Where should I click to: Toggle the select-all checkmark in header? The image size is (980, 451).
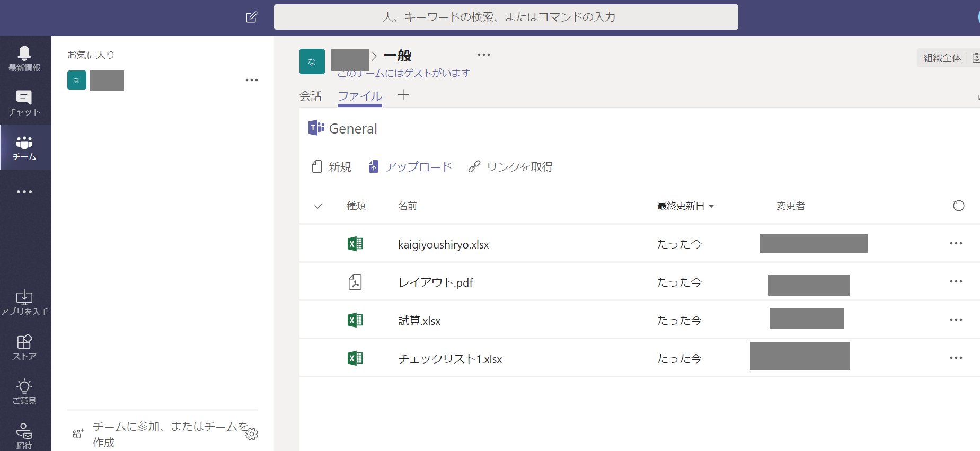(318, 206)
